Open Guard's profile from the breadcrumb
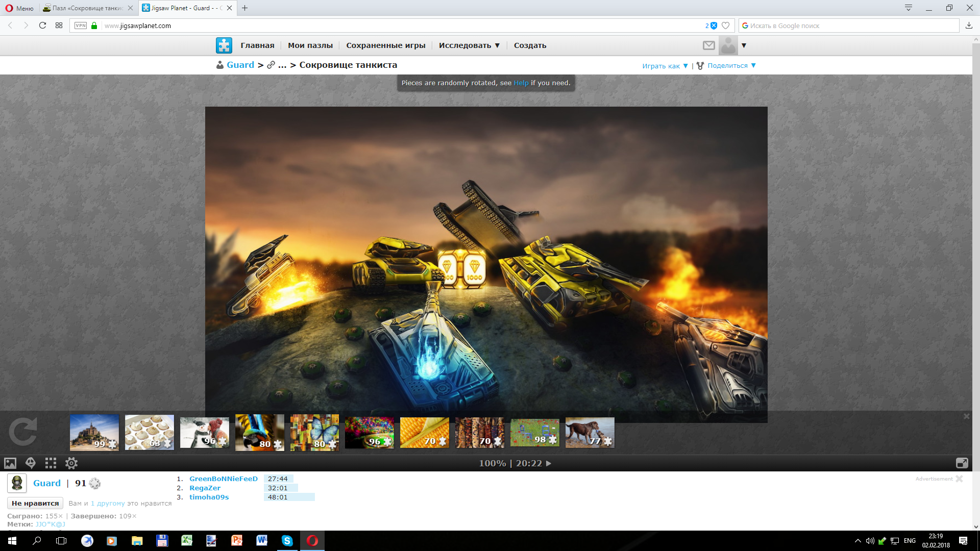Screen dimensions: 980x551 click(240, 65)
